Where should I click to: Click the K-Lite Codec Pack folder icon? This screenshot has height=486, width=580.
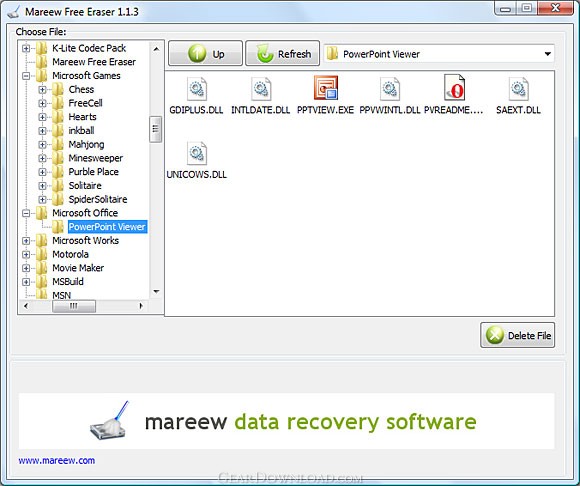point(41,48)
